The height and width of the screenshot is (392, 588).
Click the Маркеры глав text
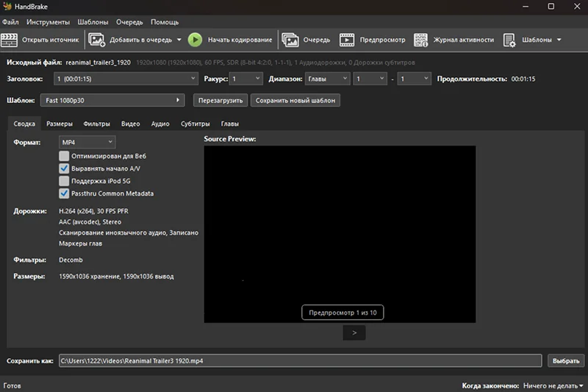click(x=80, y=243)
